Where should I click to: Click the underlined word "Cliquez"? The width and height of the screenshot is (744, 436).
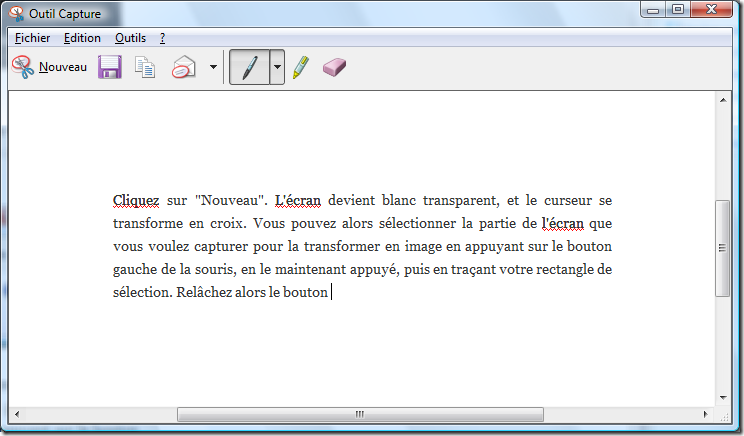tap(136, 201)
